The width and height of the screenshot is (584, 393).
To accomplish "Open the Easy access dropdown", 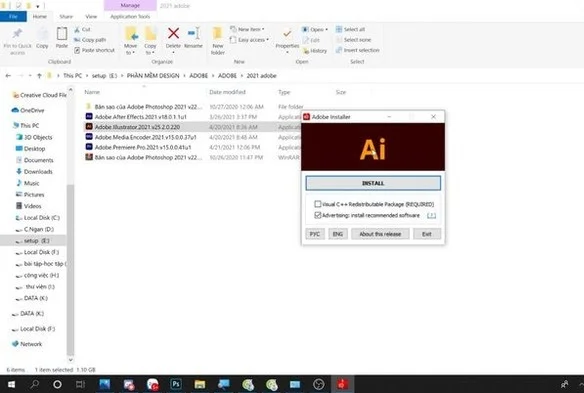I will (249, 39).
